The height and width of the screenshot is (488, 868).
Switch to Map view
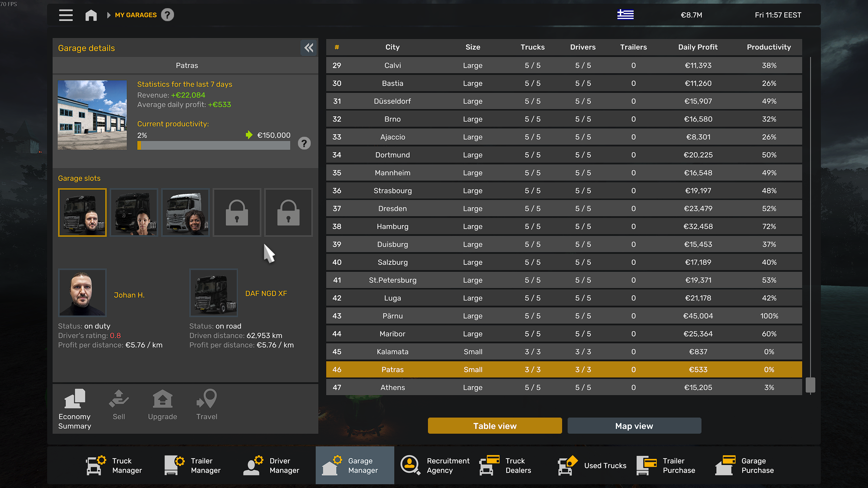point(634,426)
